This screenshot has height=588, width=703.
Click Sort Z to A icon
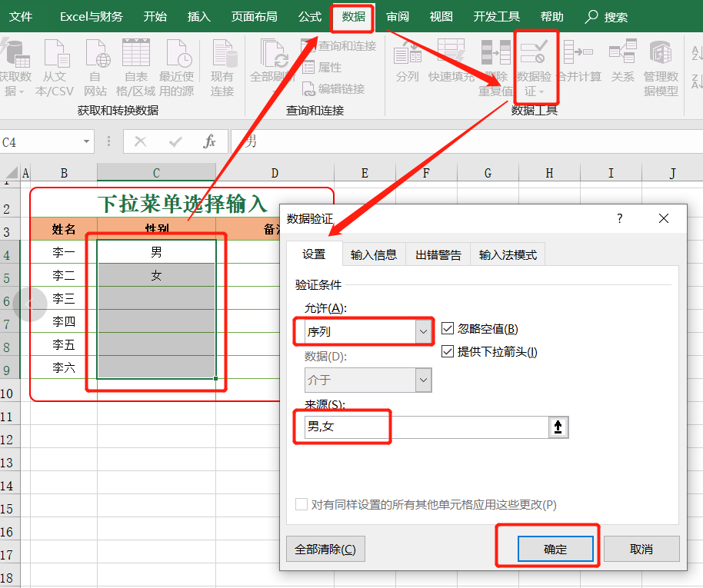697,81
